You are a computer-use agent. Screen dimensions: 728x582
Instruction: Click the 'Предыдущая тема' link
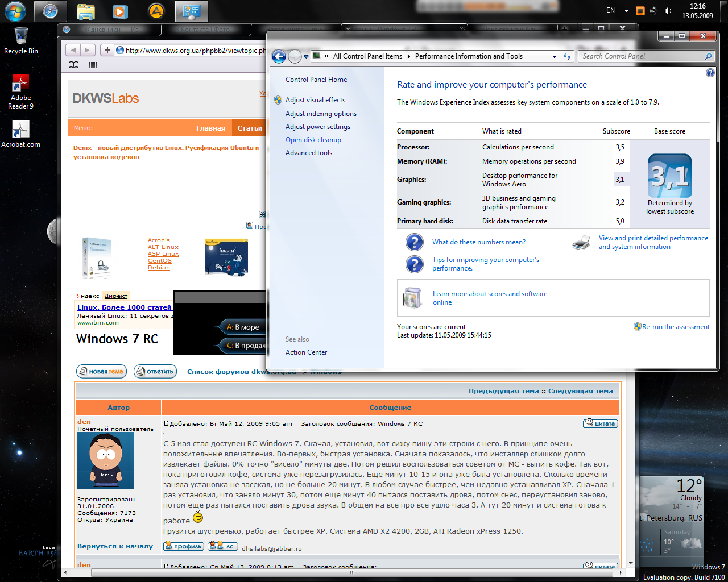click(x=503, y=391)
